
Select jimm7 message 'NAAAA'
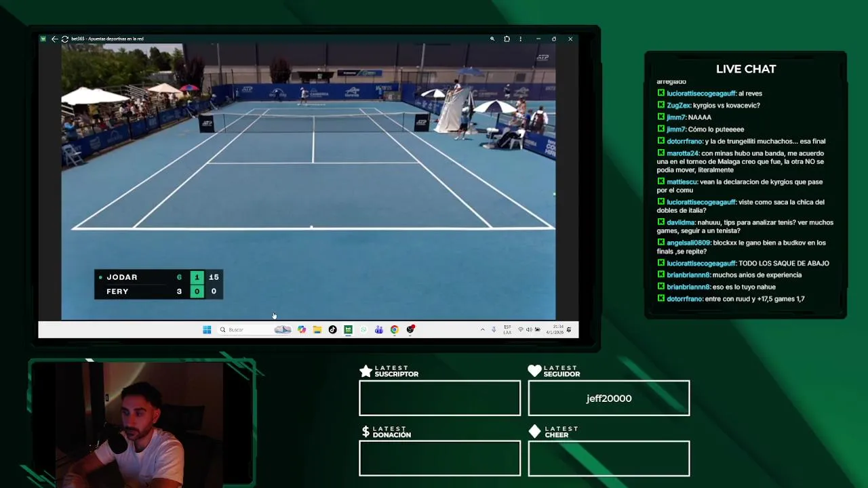pos(685,117)
